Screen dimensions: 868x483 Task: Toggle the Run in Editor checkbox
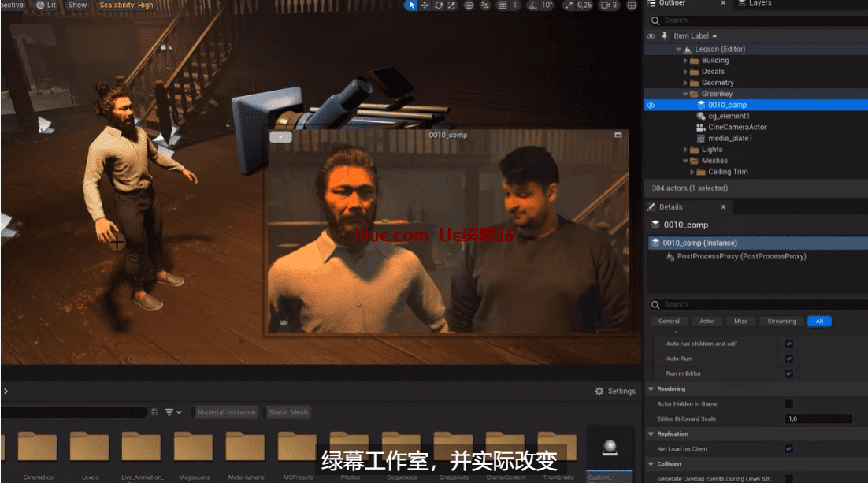point(788,373)
